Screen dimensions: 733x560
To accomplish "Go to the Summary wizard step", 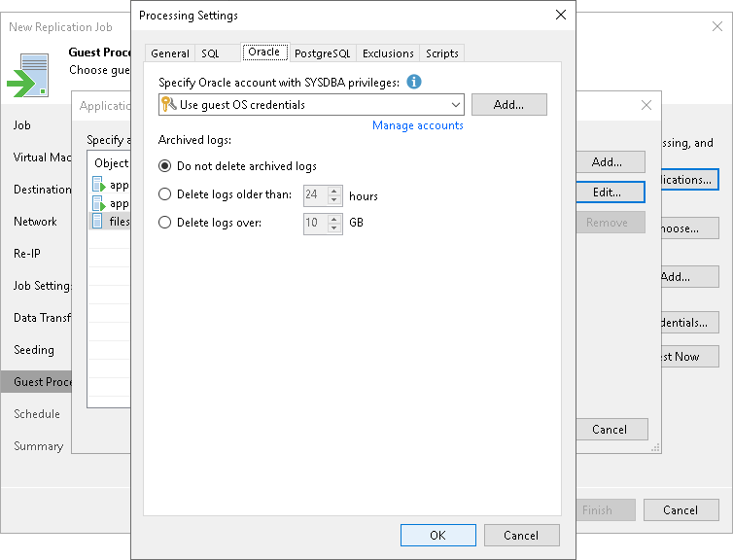I will click(x=38, y=446).
